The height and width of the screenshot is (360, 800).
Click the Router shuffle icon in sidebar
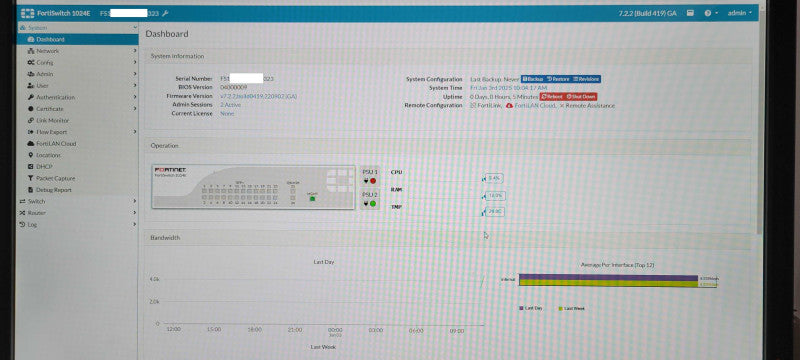pyautogui.click(x=22, y=213)
